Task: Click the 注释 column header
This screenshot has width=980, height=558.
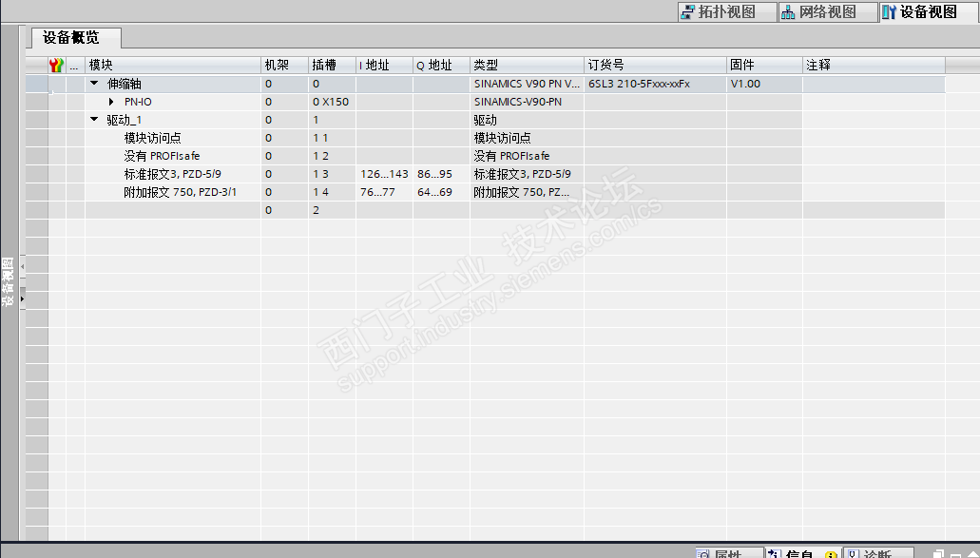Action: pos(874,65)
